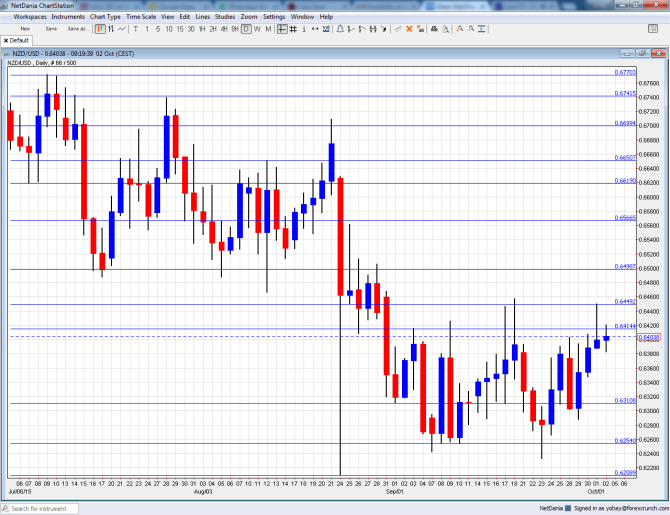
Task: Select the weekly 'W' time scale
Action: point(257,29)
